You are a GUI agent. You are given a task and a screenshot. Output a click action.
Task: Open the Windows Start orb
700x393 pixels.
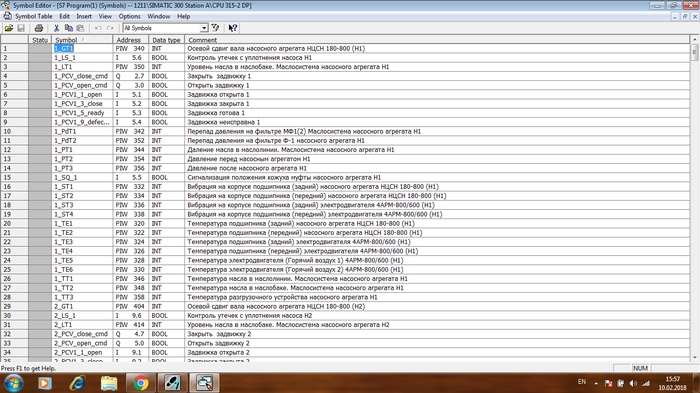point(13,383)
